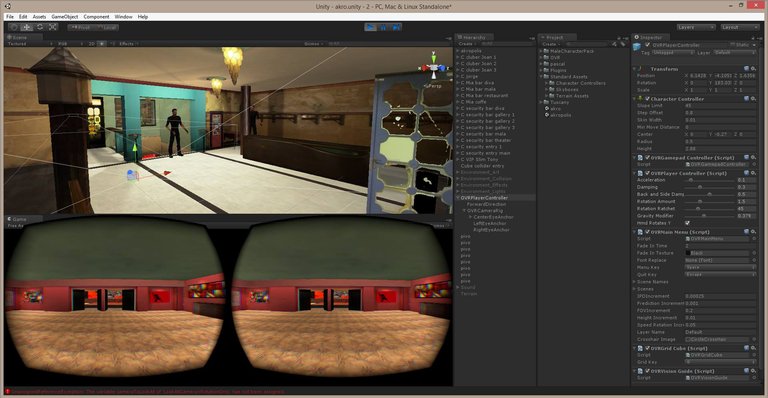Select the Hierarchy tab

(474, 37)
